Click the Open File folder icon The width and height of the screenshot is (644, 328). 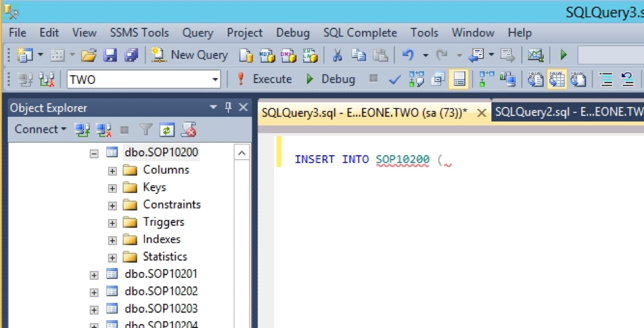click(89, 55)
